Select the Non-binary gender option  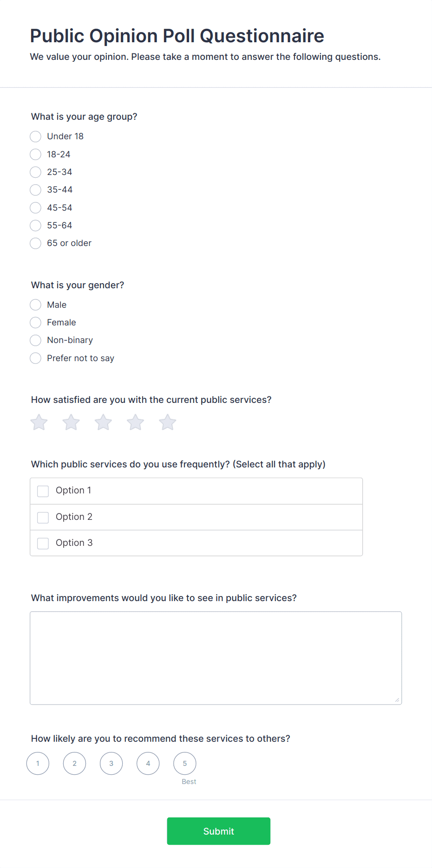coord(35,340)
